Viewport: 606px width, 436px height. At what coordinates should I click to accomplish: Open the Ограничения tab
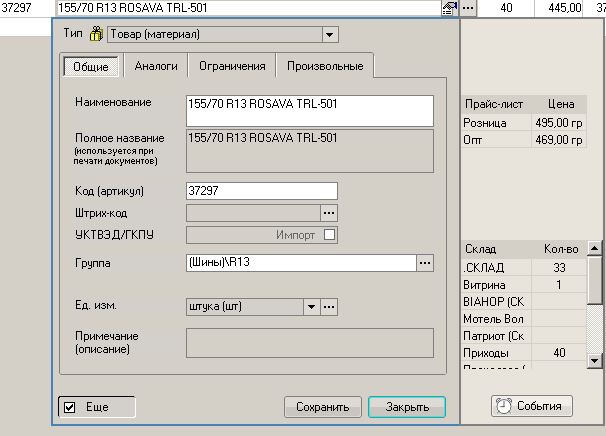point(232,66)
